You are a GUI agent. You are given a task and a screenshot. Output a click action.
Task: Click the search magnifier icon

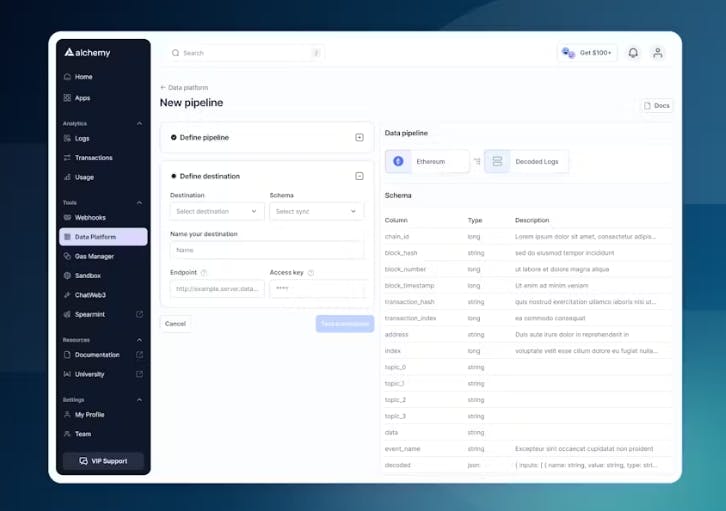tap(175, 53)
